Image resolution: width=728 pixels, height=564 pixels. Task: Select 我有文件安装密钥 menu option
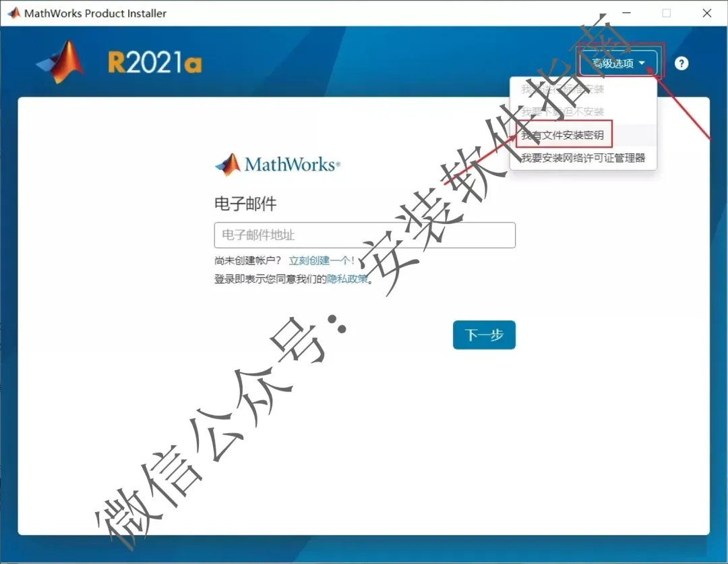[562, 135]
